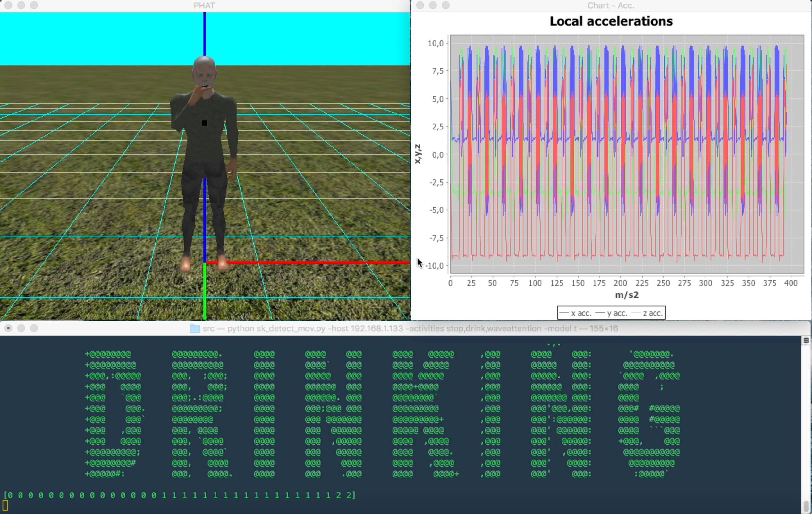Image resolution: width=812 pixels, height=514 pixels.
Task: Click the simulated character's head
Action: pos(204,72)
